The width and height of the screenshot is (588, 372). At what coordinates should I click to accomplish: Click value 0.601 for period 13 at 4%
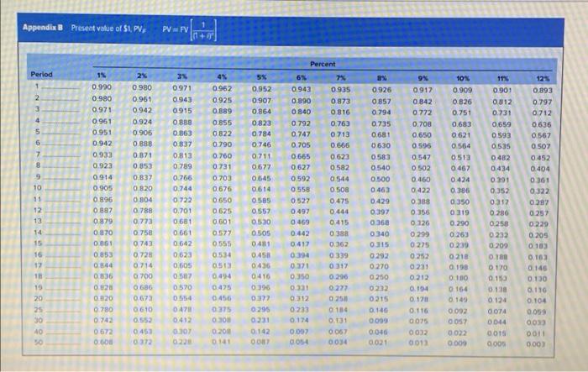pyautogui.click(x=222, y=222)
